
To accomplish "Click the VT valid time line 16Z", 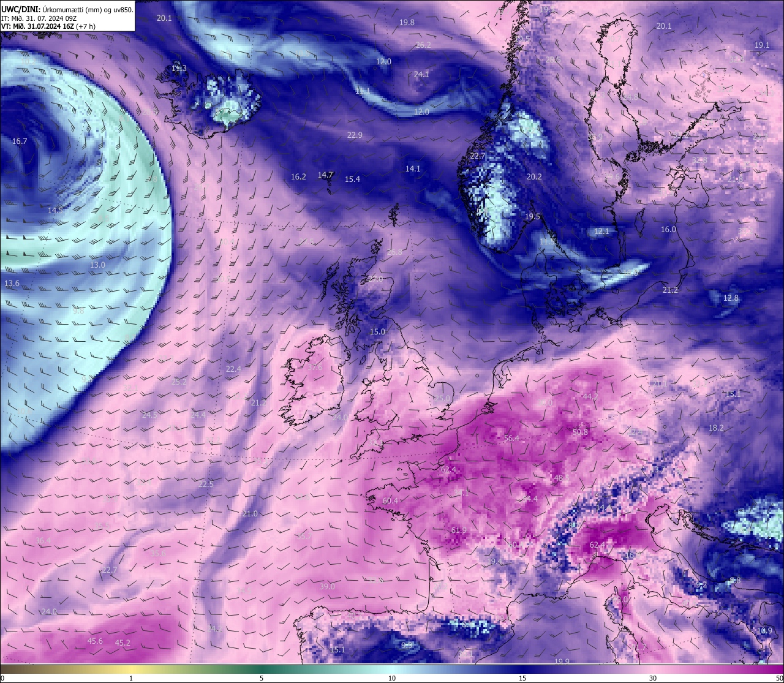I will (x=48, y=26).
